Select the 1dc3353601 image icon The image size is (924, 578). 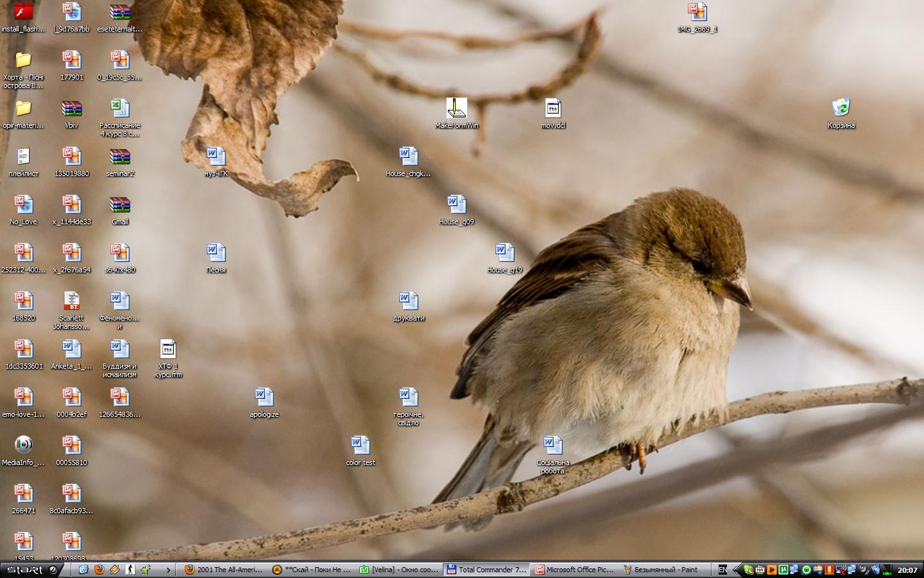pyautogui.click(x=24, y=355)
